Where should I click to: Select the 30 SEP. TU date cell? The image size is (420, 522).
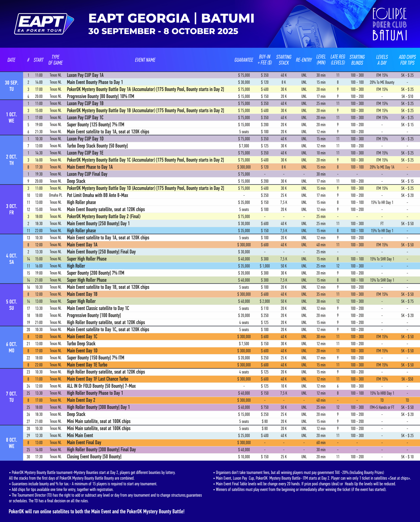[11, 86]
